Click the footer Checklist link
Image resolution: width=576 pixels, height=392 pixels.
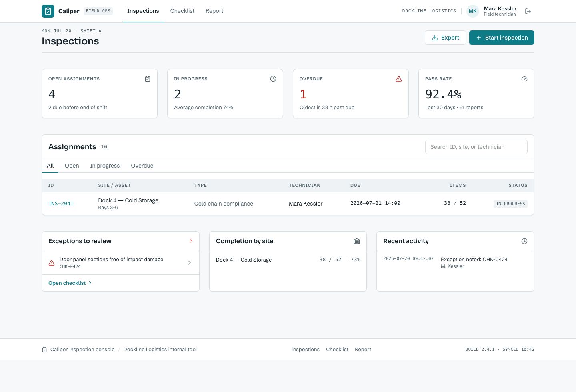click(337, 350)
